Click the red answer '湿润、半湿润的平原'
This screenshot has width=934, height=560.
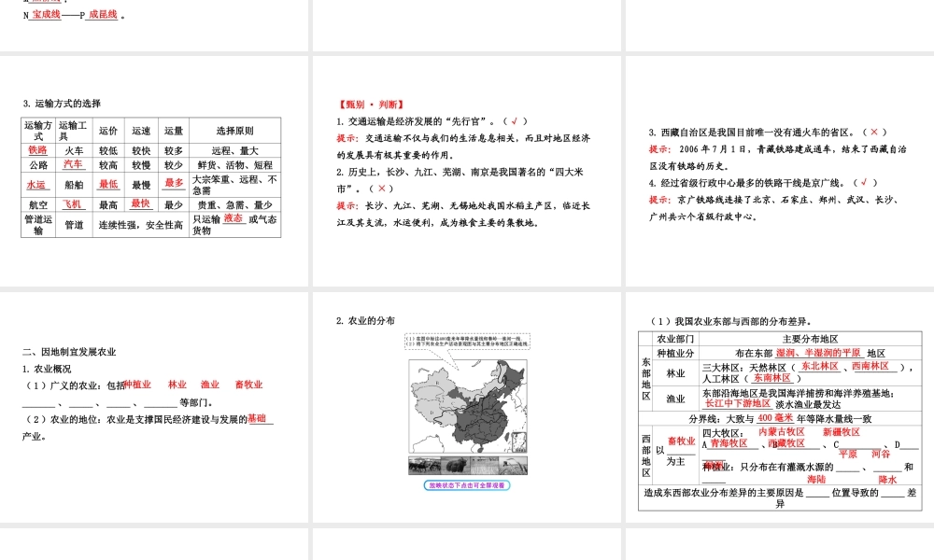click(818, 352)
